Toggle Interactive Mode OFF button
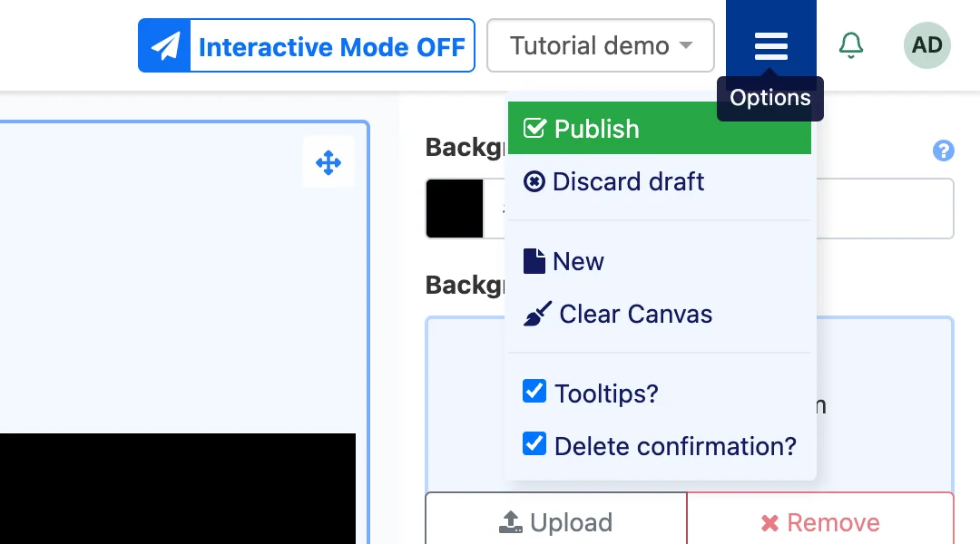 307,45
